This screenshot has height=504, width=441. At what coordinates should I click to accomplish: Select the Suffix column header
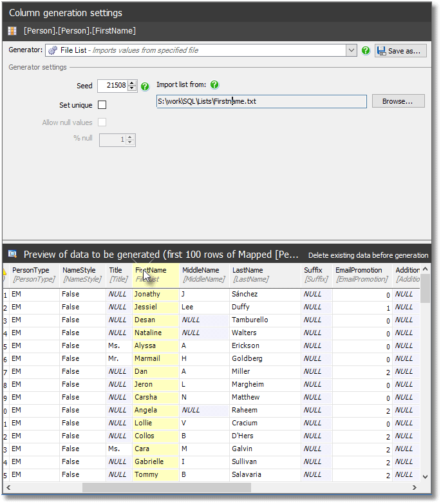[317, 275]
